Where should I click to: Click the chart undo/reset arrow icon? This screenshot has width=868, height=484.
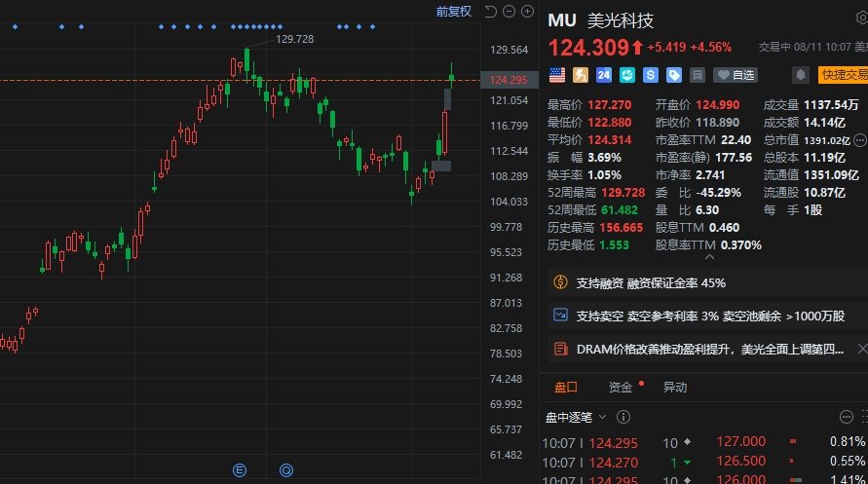coord(490,12)
